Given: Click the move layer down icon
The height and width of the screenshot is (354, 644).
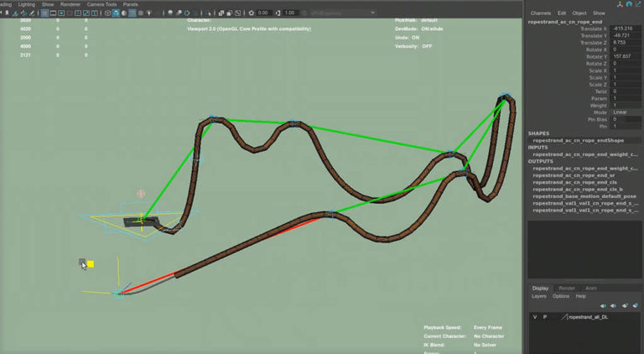Looking at the screenshot, I should (x=614, y=306).
